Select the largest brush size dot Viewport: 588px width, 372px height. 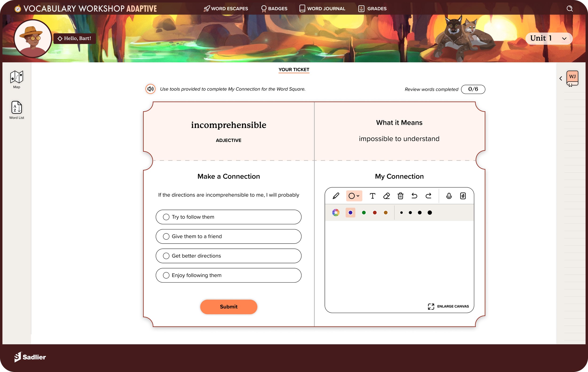click(x=430, y=212)
